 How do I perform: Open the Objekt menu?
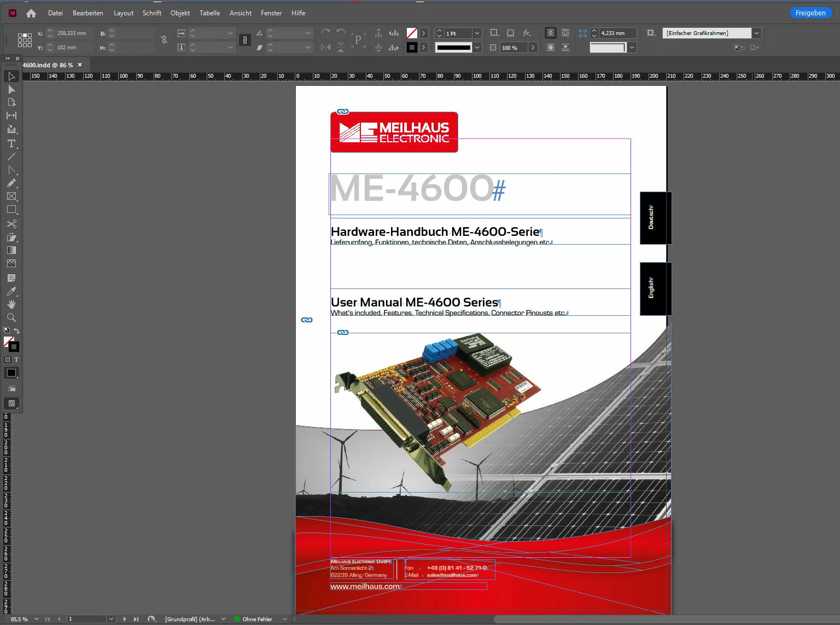[x=180, y=13]
